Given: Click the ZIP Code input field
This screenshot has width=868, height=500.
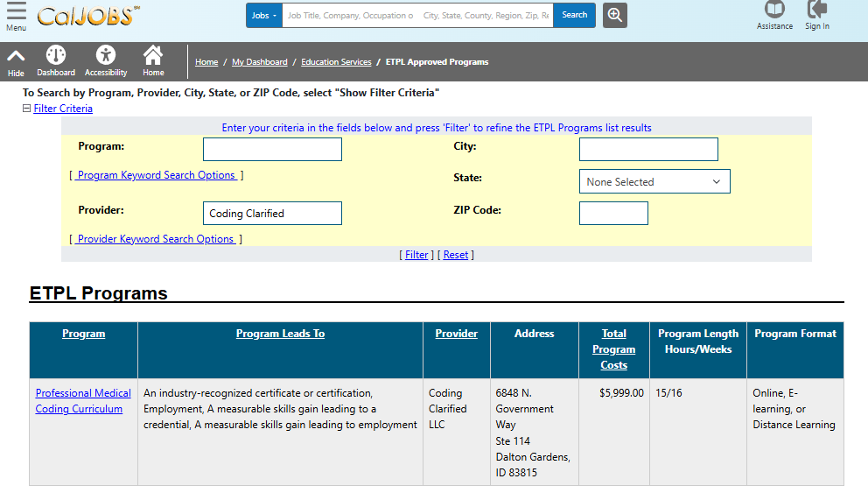Looking at the screenshot, I should pyautogui.click(x=613, y=213).
